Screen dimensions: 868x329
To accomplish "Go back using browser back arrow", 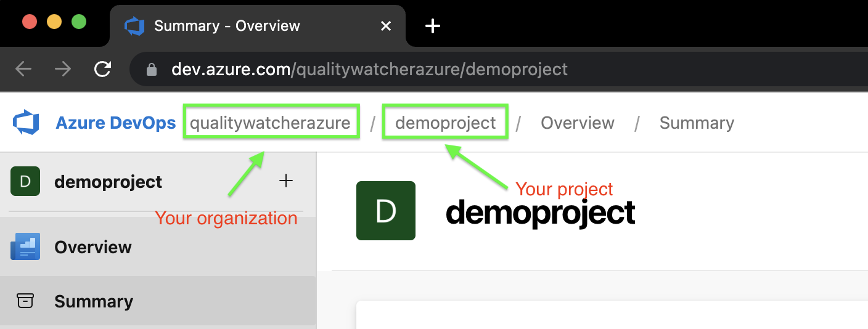I will 23,68.
